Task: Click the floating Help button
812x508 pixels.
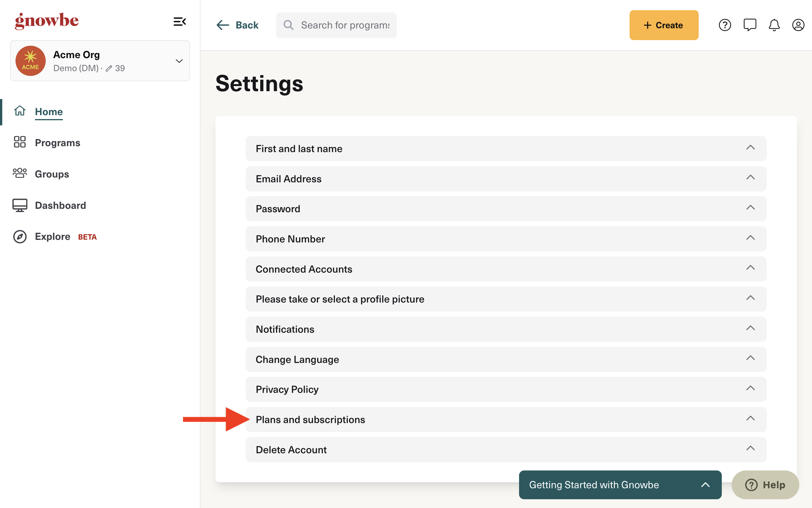Action: click(765, 485)
